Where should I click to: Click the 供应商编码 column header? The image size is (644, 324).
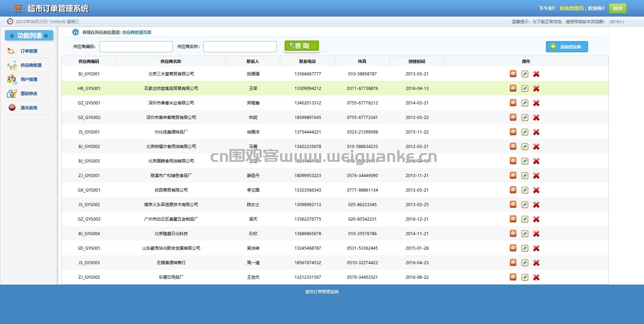click(89, 62)
